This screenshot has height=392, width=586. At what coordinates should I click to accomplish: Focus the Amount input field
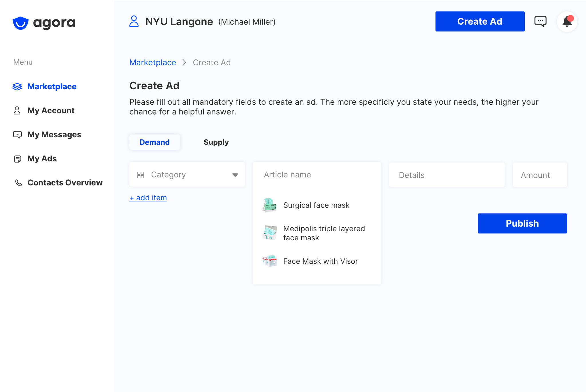[x=539, y=175]
